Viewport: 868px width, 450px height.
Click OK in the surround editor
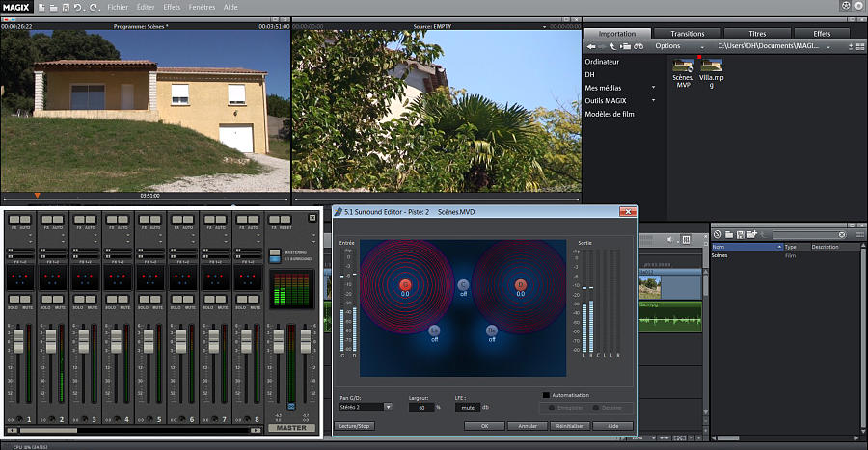[x=484, y=426]
